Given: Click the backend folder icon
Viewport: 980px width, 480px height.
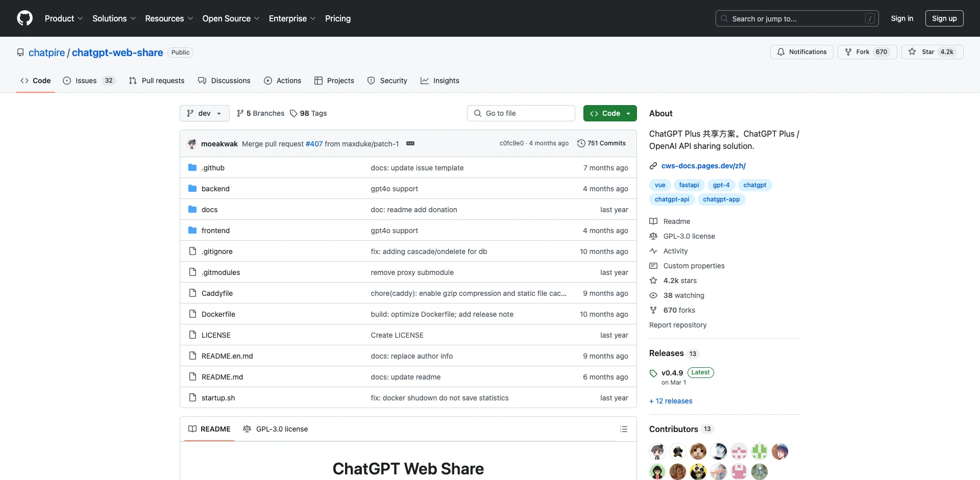Looking at the screenshot, I should coord(192,188).
